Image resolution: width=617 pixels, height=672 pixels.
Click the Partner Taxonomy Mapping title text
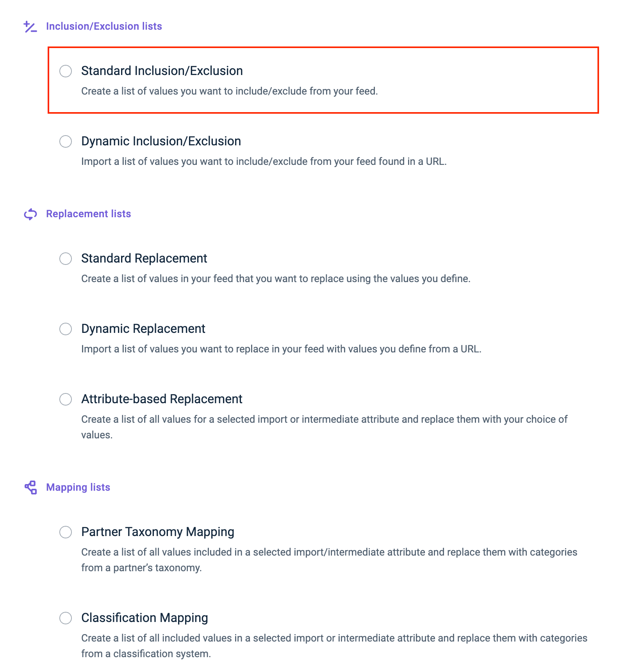pyautogui.click(x=157, y=532)
